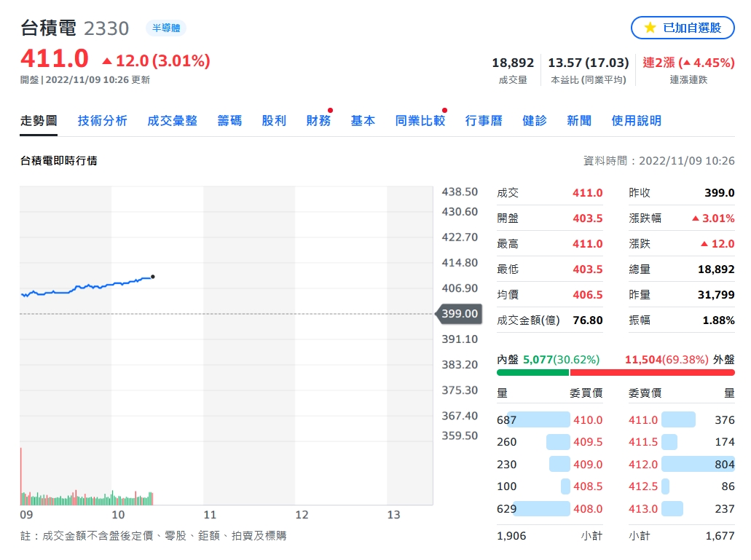Image resolution: width=751 pixels, height=560 pixels.
Task: Click the bid subtotal 1,906
Action: click(x=511, y=535)
